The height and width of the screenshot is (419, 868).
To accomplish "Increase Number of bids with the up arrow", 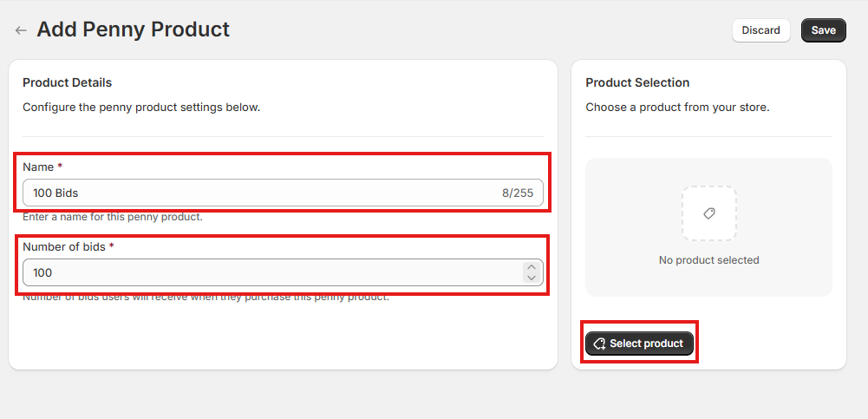I will pos(531,267).
